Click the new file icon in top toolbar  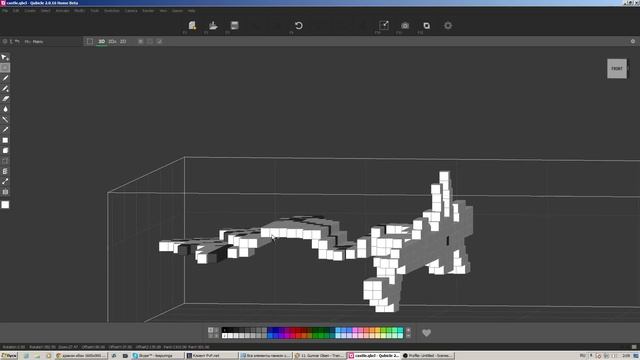point(192,25)
